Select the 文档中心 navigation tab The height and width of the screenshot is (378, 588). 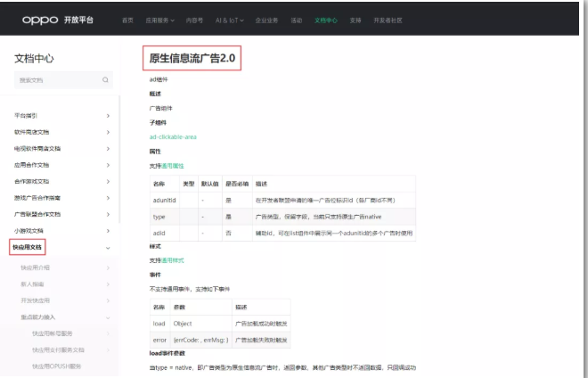pos(326,21)
